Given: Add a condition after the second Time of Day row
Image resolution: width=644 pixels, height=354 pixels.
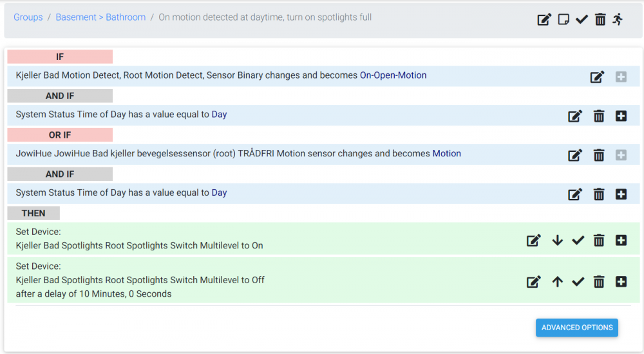Looking at the screenshot, I should coord(621,194).
